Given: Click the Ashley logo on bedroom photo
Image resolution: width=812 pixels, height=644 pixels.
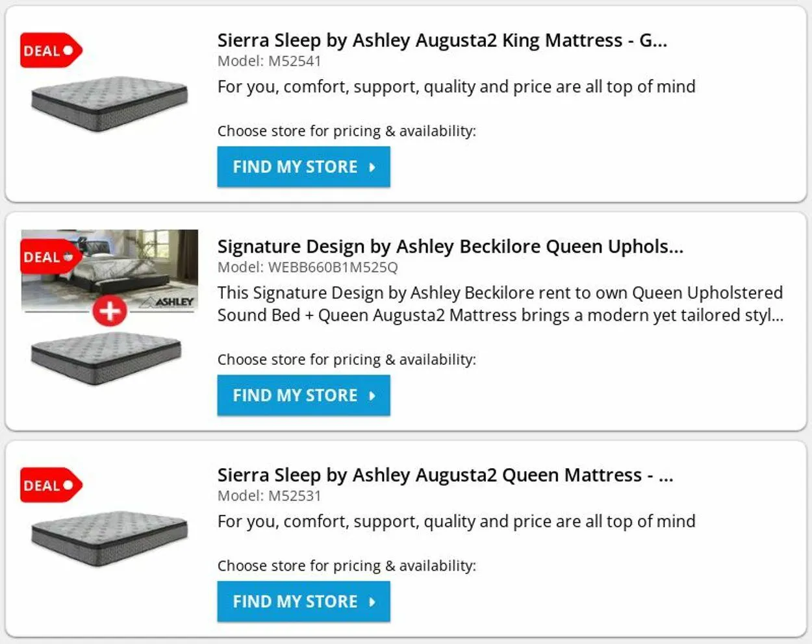Looking at the screenshot, I should pyautogui.click(x=168, y=302).
